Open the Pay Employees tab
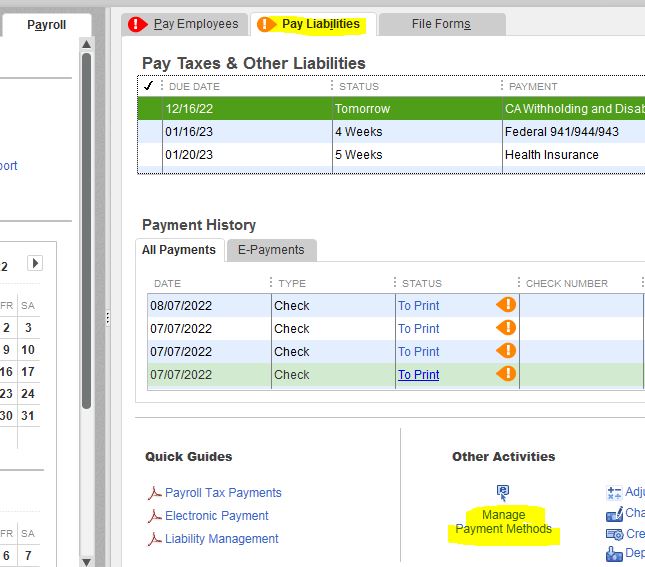Screen dimensions: 645x567 (185, 24)
